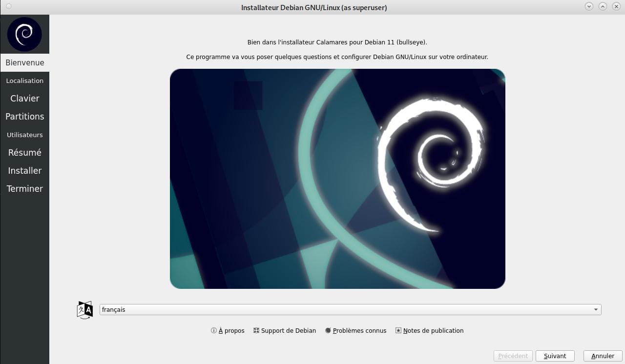Click Installer in the sidebar
625x364 pixels.
(x=24, y=171)
